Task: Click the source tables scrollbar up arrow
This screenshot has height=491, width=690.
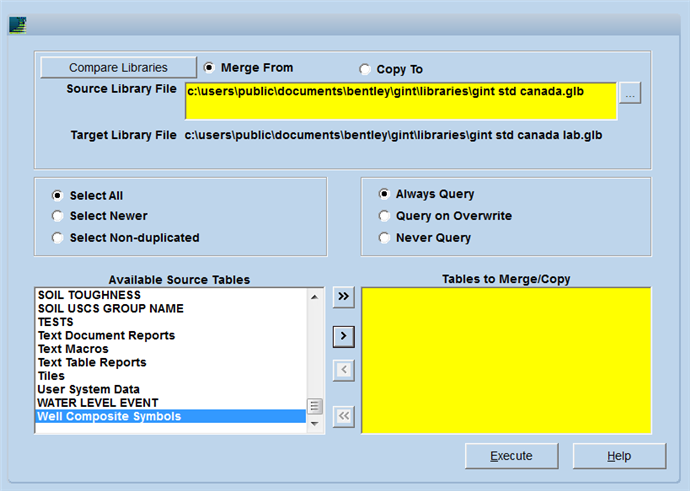Action: 314,297
